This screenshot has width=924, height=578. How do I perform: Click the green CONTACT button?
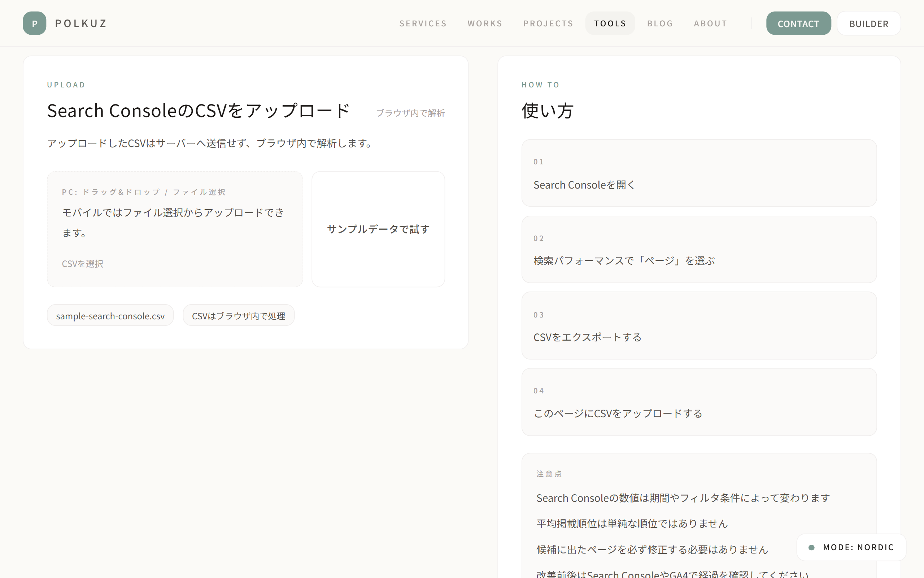pyautogui.click(x=798, y=23)
